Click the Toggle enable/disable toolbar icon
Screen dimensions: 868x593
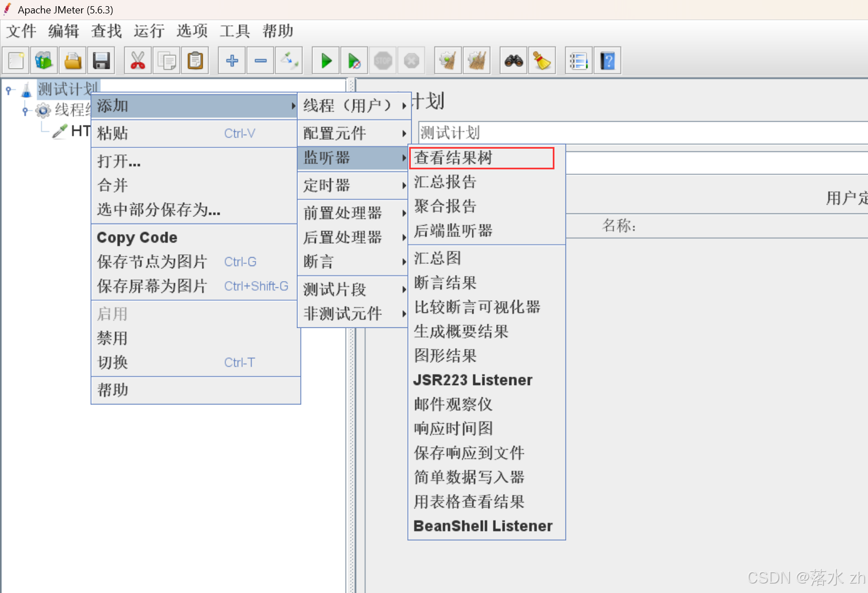point(289,60)
